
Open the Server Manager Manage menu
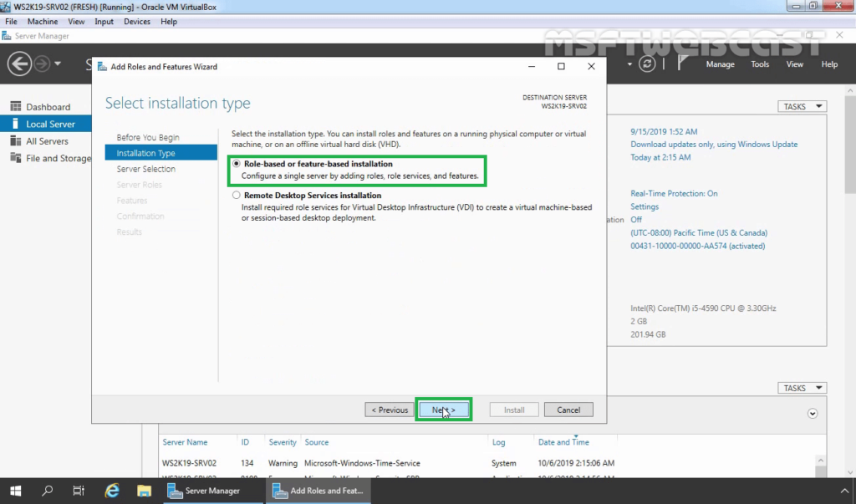pos(720,64)
